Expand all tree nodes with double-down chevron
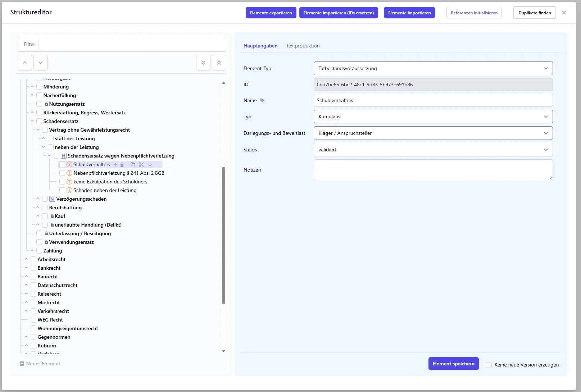This screenshot has height=392, width=581. click(x=203, y=63)
